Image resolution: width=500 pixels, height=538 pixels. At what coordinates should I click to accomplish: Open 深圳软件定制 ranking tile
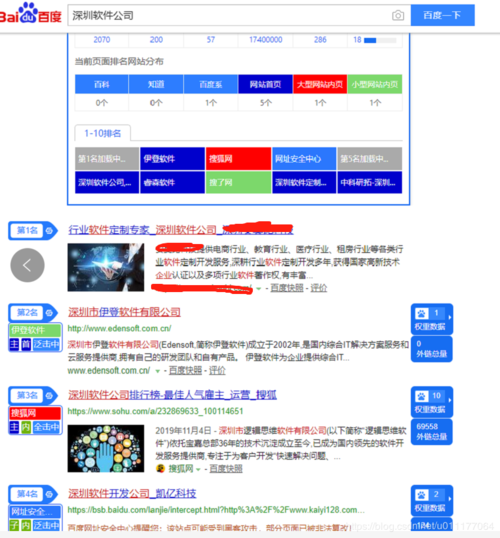pos(304,183)
